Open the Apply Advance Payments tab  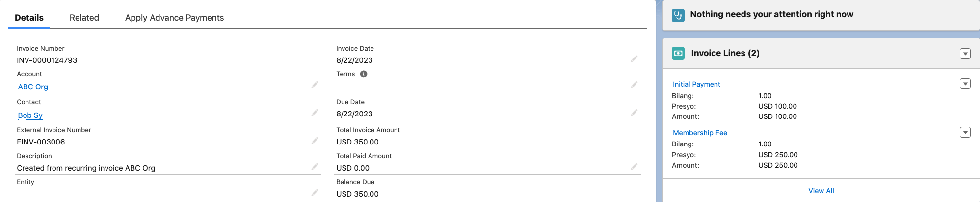tap(174, 18)
